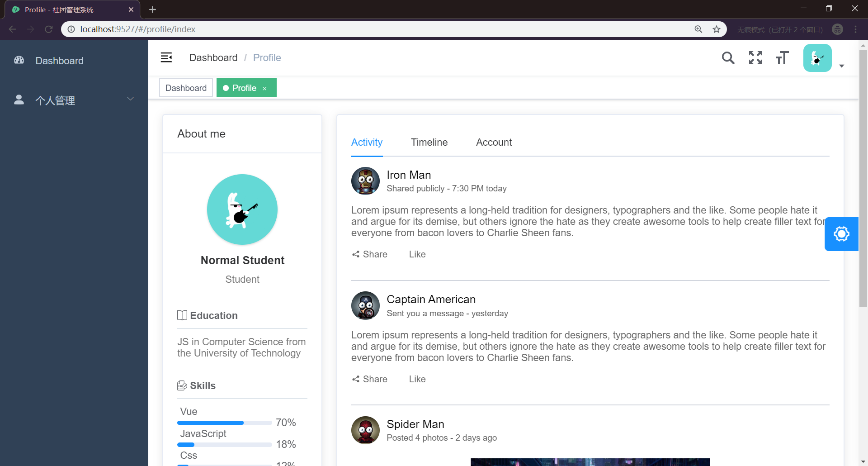The image size is (868, 466).
Task: Click Iron Man's avatar image
Action: [365, 181]
